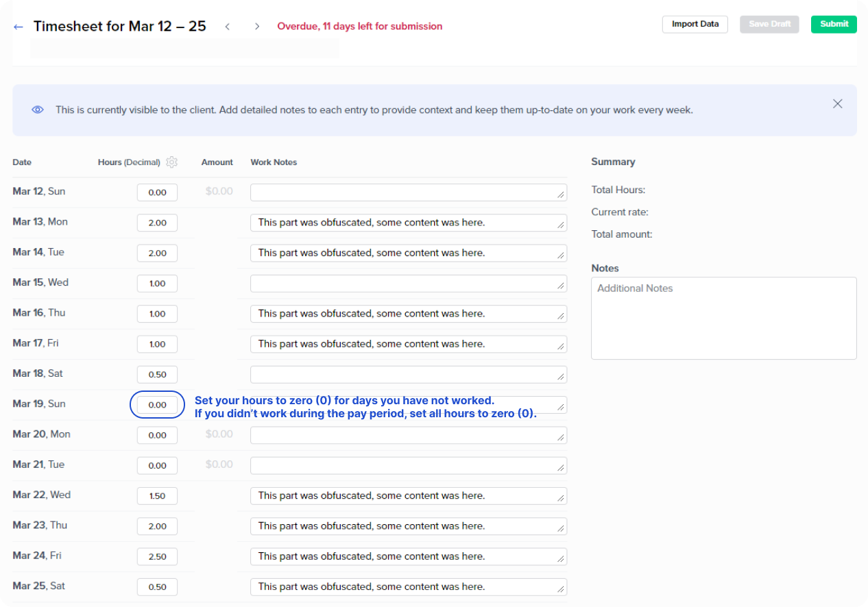Grab resize handle of Mar 12 notes

(x=561, y=195)
